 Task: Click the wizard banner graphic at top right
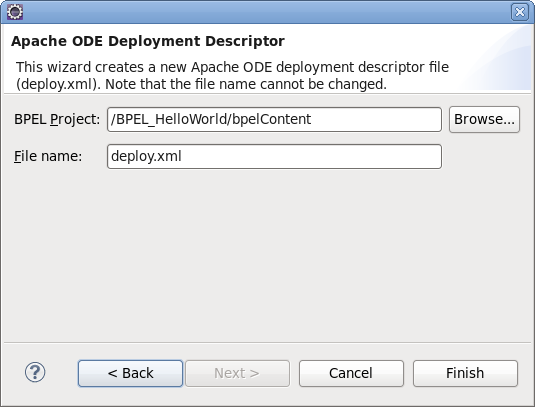point(498,58)
